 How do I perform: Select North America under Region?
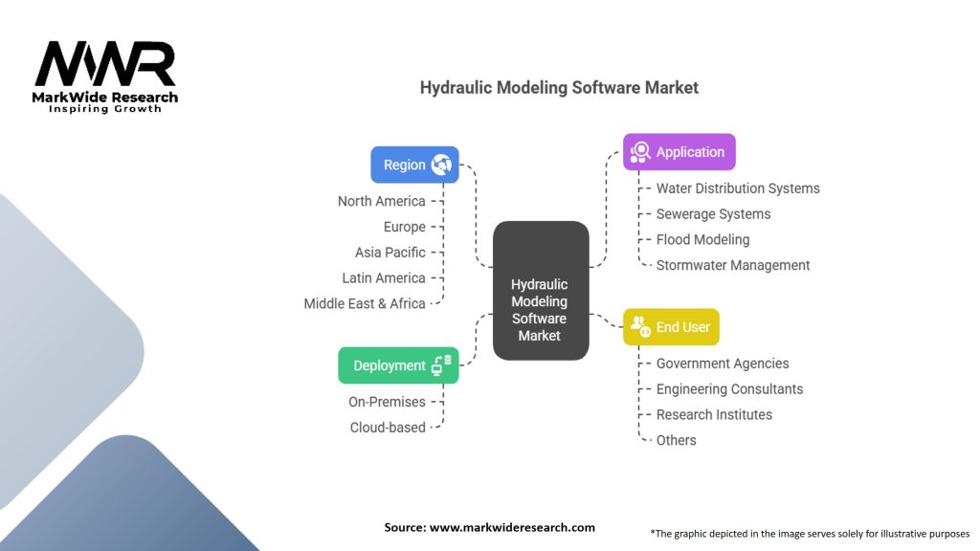381,201
